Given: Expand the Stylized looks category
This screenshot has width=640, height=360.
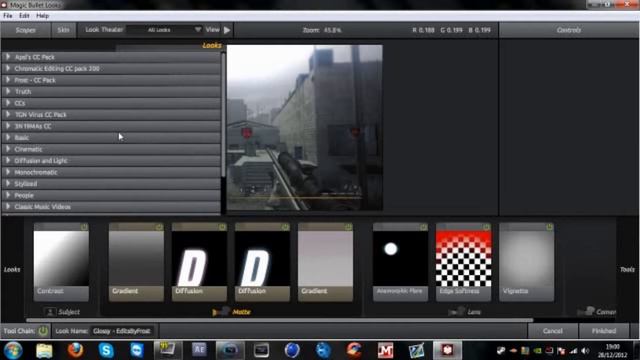Looking at the screenshot, I should click(8, 183).
